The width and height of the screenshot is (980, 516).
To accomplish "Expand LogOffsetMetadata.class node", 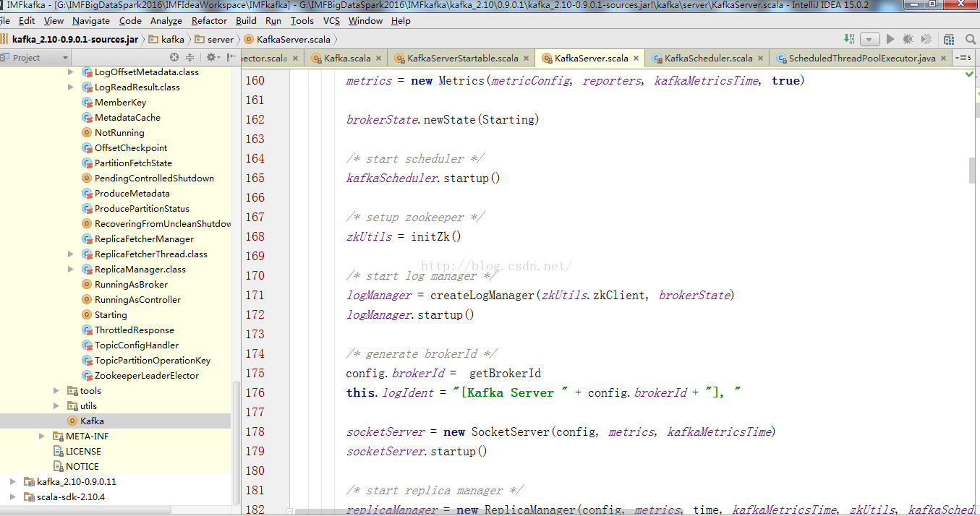I will point(70,72).
